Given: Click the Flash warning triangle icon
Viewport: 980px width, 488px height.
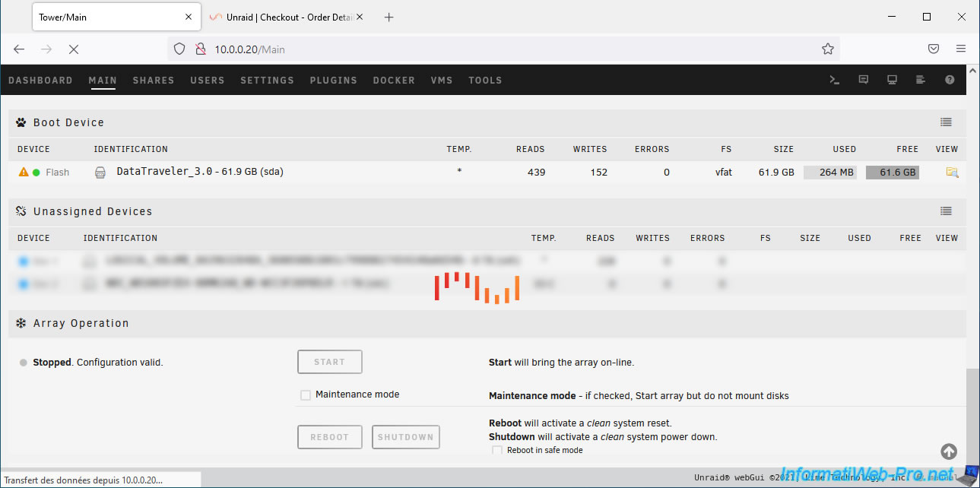Looking at the screenshot, I should click(24, 173).
